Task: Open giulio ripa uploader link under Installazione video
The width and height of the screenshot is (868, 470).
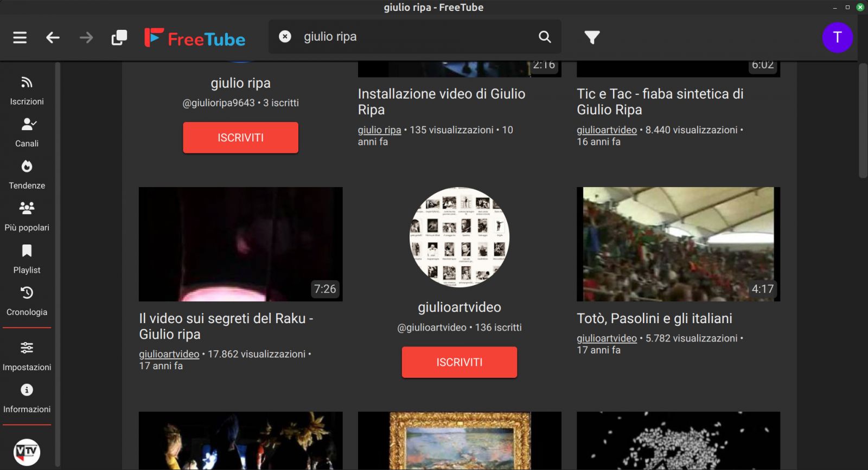Action: pos(379,130)
